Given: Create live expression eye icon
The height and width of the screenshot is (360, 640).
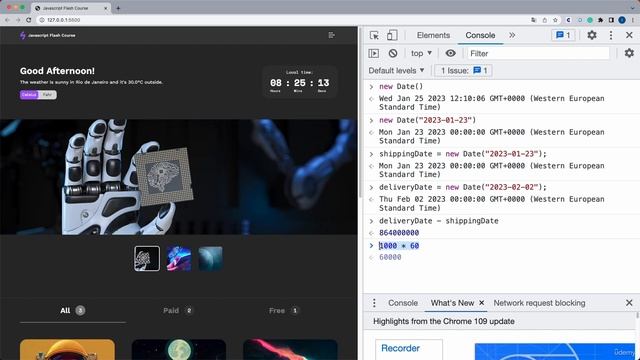Looking at the screenshot, I should [x=450, y=53].
